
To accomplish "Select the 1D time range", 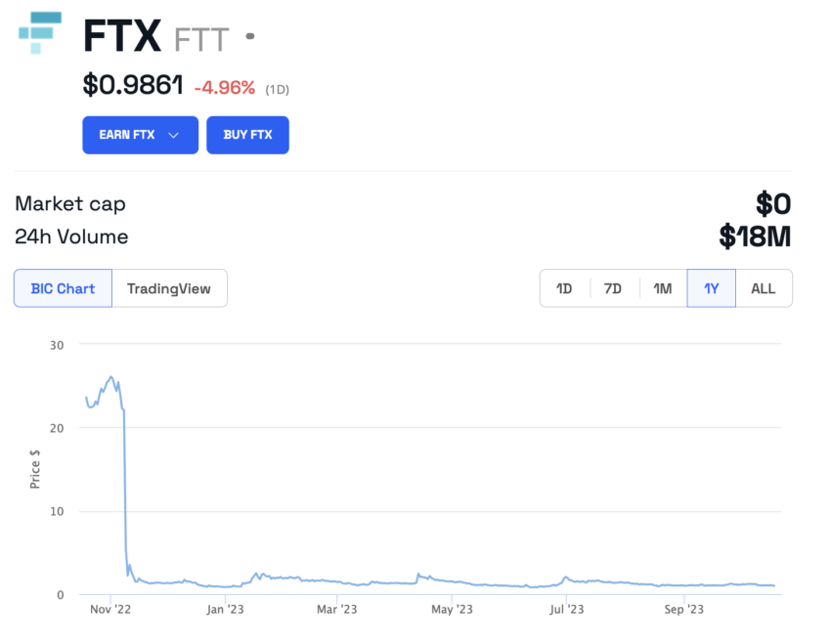I will click(x=565, y=288).
